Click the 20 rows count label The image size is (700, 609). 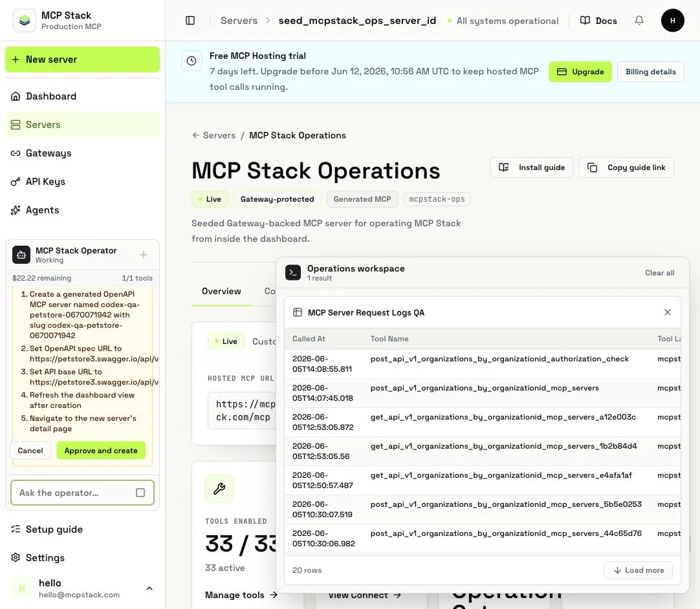tap(307, 570)
